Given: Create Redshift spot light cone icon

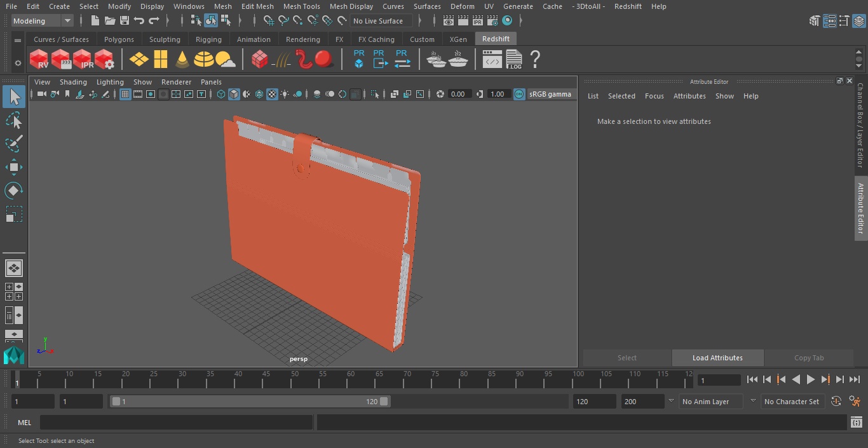Looking at the screenshot, I should (182, 60).
